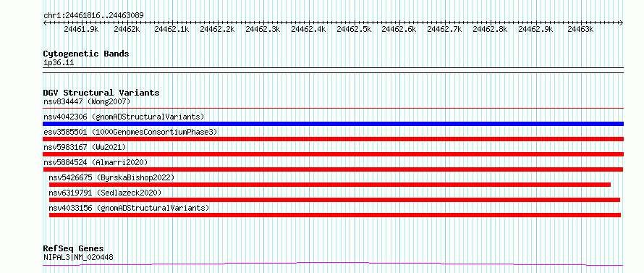Click the thin red nsv834447 variant line

[333, 108]
